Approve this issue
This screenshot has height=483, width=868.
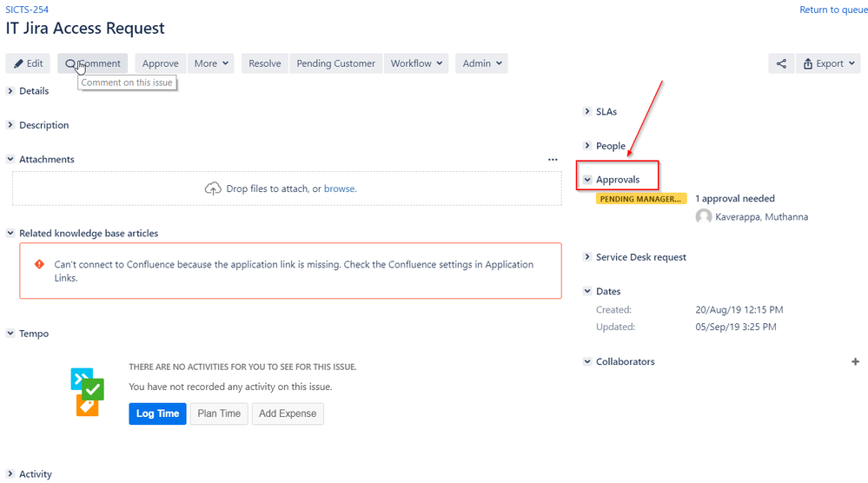click(x=161, y=63)
